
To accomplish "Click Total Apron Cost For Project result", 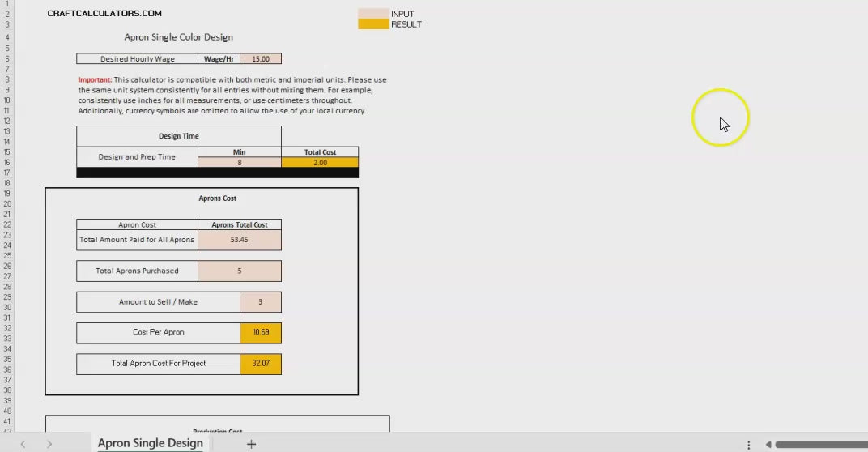I will (261, 364).
